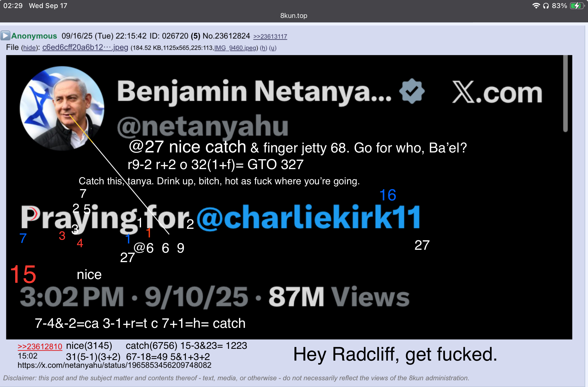Open original filename IMG_9460.jpeg link
This screenshot has width=588, height=387.
235,48
